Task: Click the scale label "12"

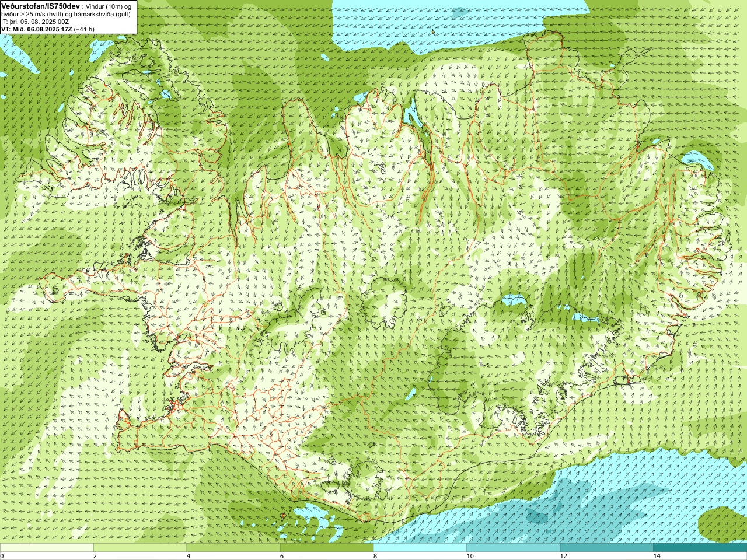Action: [x=563, y=556]
